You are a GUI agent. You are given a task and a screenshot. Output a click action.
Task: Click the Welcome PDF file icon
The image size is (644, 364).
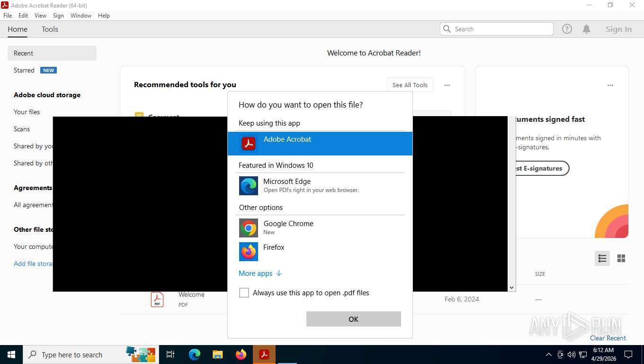pyautogui.click(x=157, y=300)
